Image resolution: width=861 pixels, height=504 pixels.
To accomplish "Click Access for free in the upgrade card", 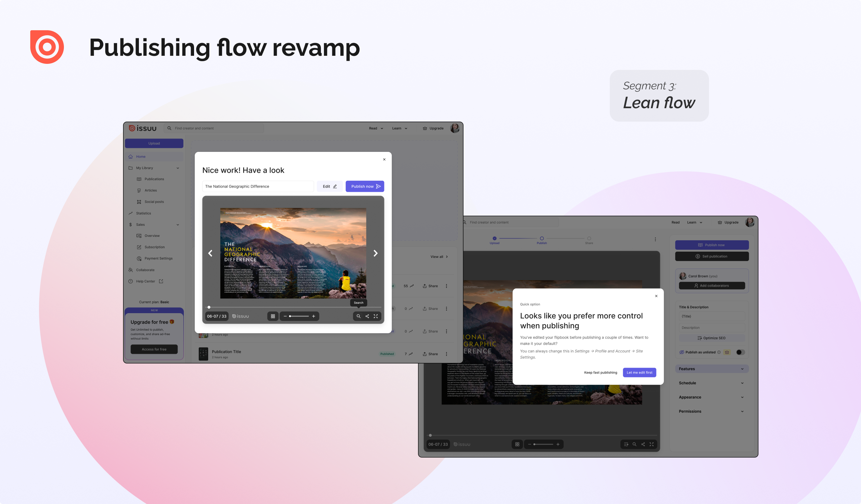I will pos(154,349).
